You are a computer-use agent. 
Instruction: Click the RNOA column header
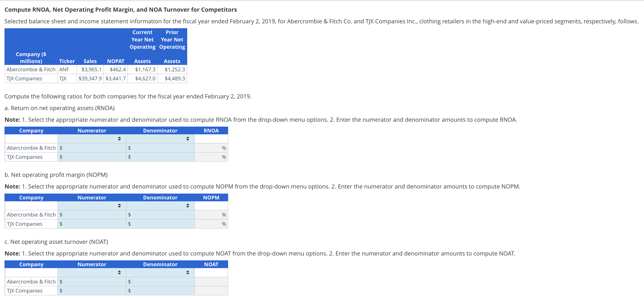pos(211,130)
